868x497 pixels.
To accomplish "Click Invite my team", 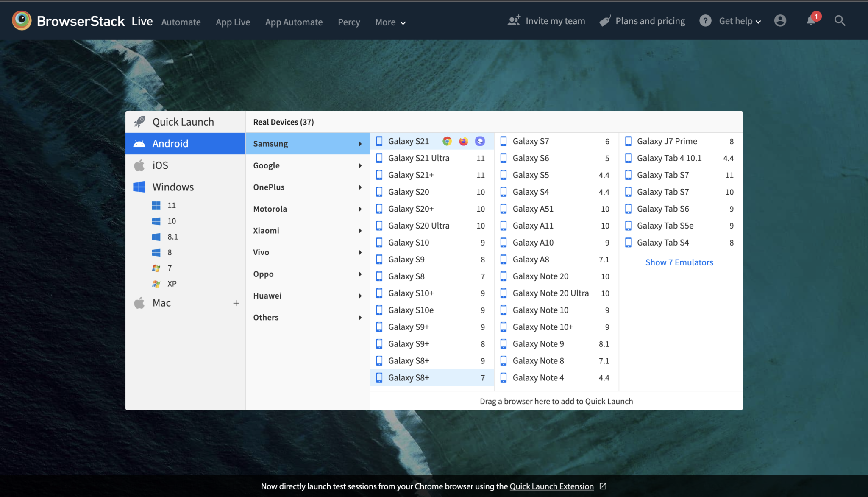I will (x=546, y=21).
